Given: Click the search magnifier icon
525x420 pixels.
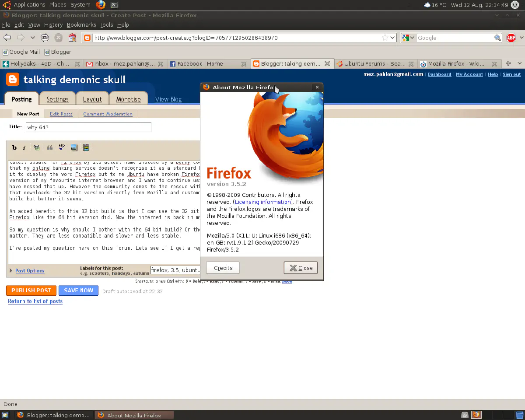Looking at the screenshot, I should point(497,38).
